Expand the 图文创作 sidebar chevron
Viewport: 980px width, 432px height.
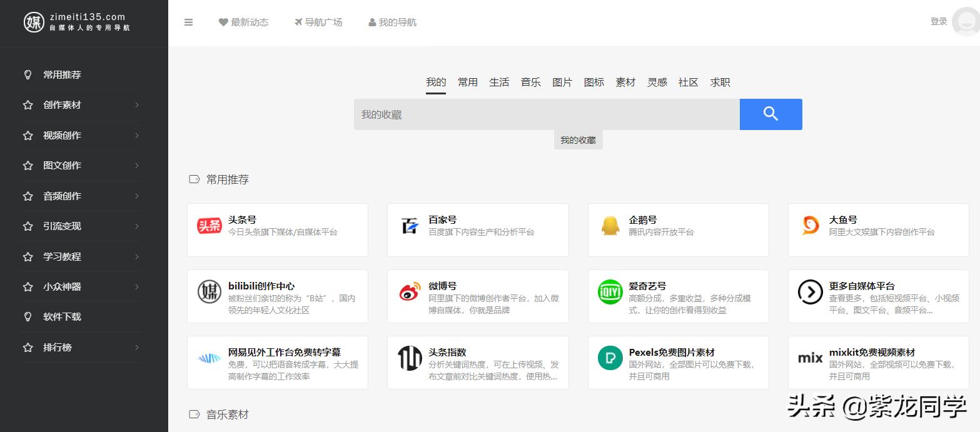pos(137,166)
